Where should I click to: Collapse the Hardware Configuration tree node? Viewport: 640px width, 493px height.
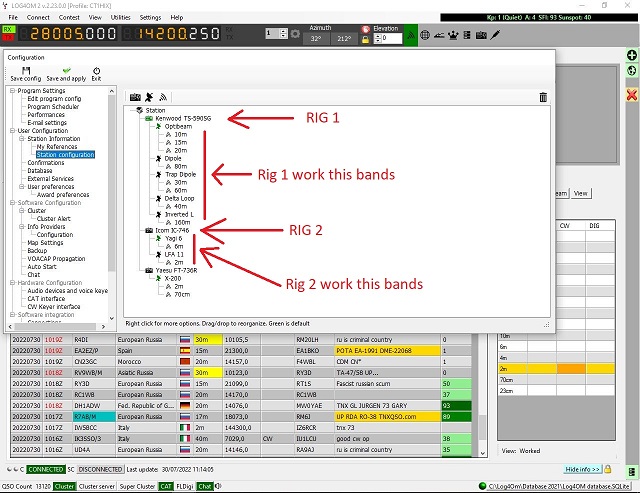click(x=13, y=282)
